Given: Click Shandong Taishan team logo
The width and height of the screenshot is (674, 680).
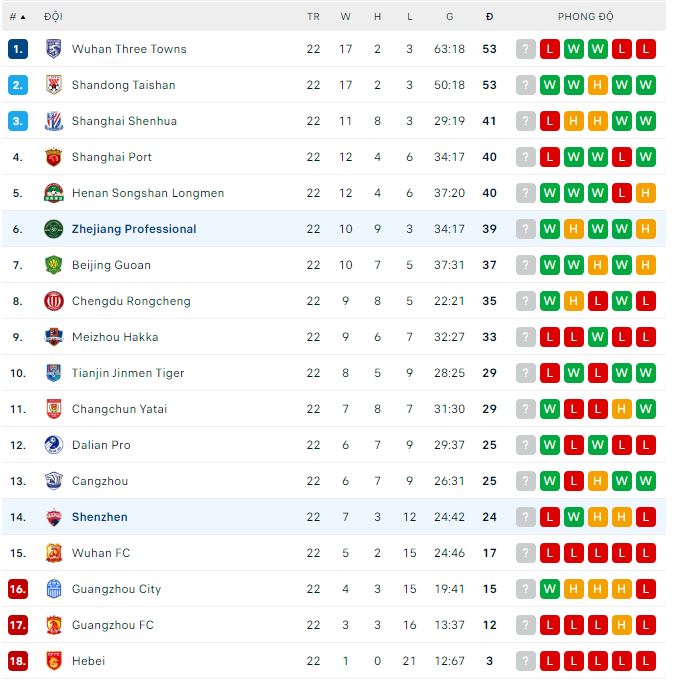Looking at the screenshot, I should point(54,85).
